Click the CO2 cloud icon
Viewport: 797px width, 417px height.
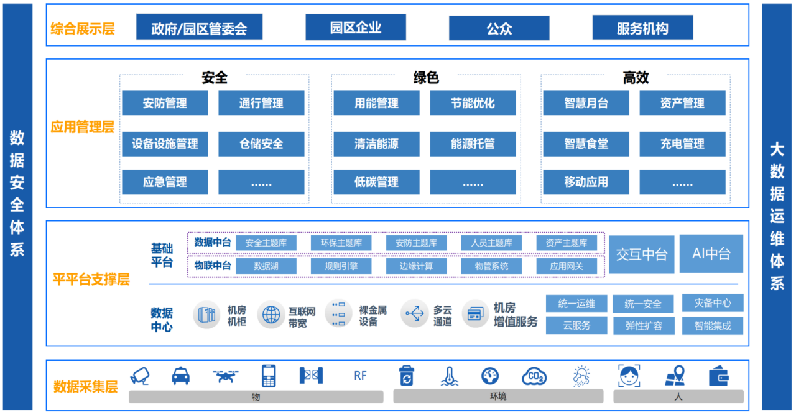click(x=534, y=376)
